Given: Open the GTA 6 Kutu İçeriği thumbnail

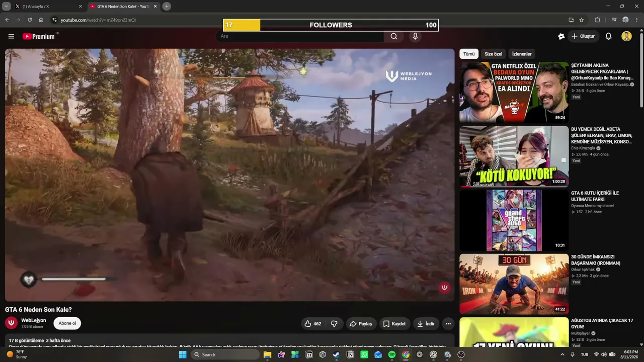Looking at the screenshot, I should [514, 220].
